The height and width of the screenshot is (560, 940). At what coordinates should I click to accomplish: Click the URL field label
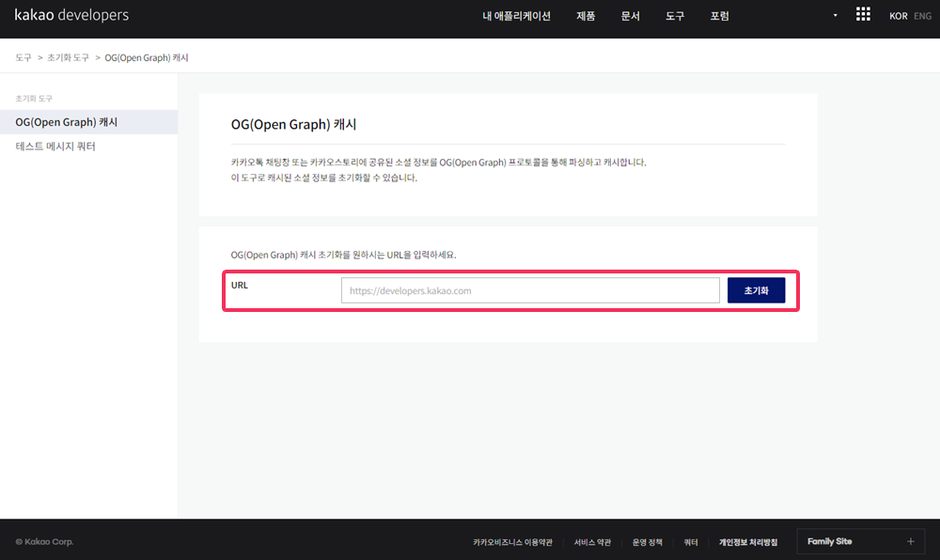239,285
